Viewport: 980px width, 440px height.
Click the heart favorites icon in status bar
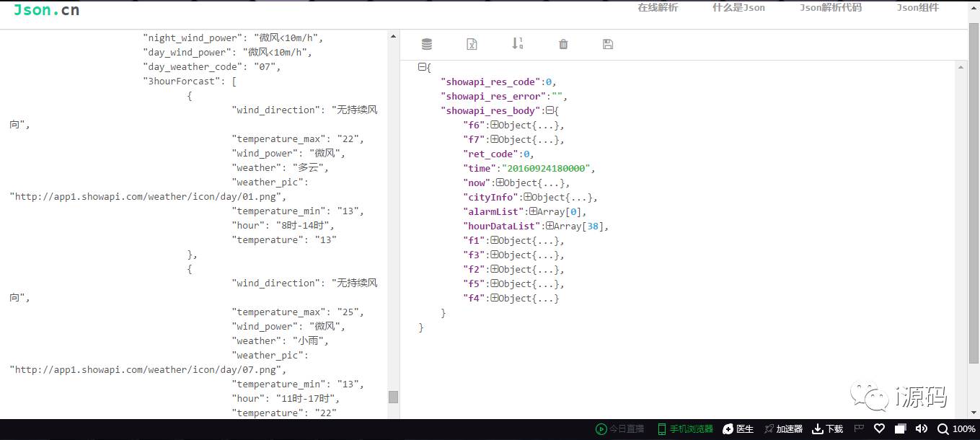click(x=879, y=428)
